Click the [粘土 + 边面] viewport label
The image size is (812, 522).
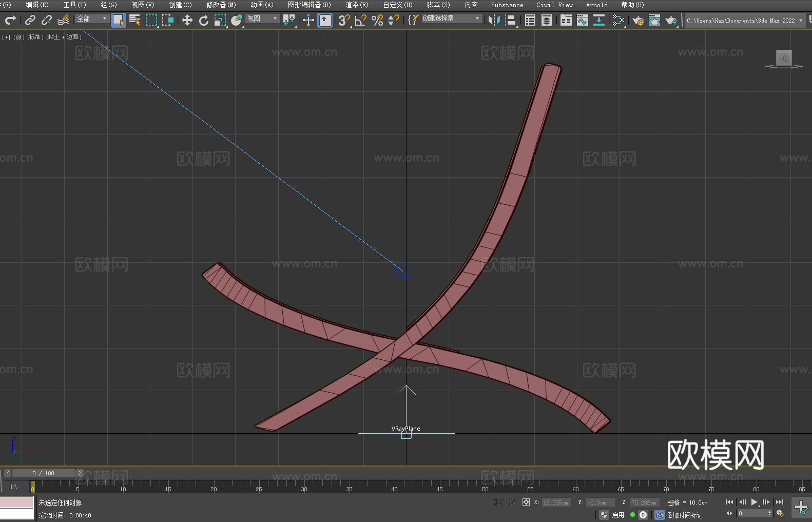(64, 37)
